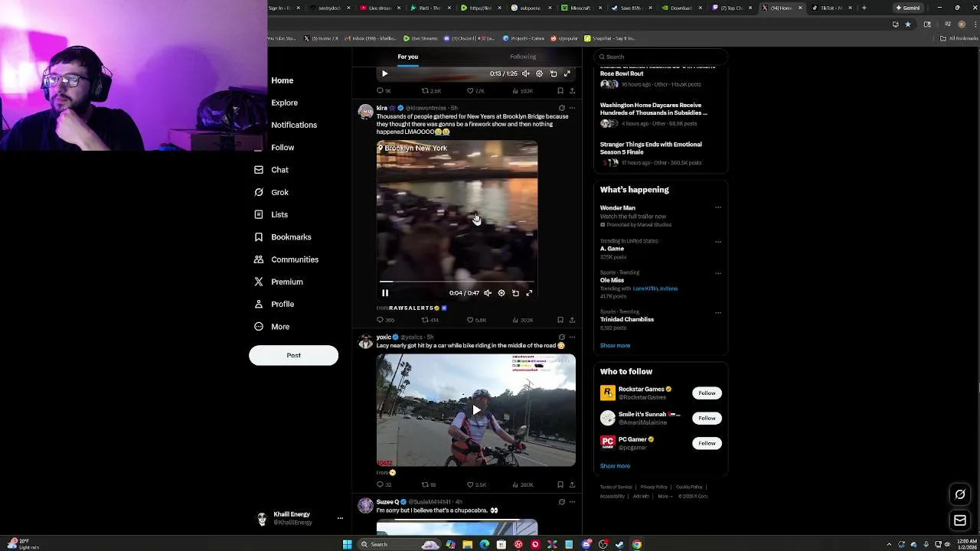Seek in the Brooklyn Bridge video progress bar

point(457,282)
